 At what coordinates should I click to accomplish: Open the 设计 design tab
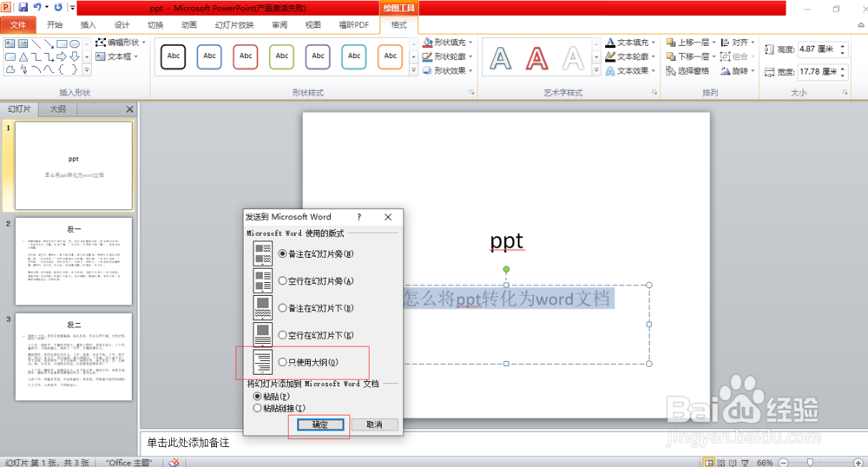122,25
